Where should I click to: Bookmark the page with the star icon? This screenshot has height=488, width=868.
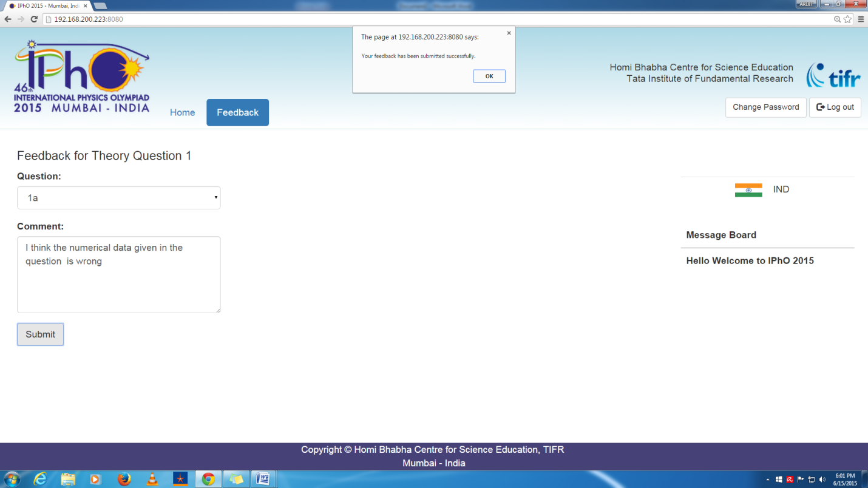[847, 19]
